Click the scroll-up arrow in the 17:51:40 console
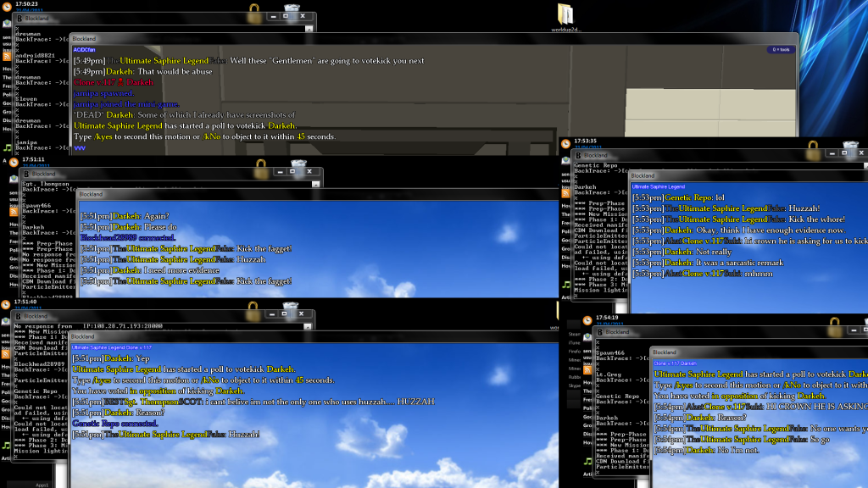Screen dimensions: 868x488 [307, 327]
